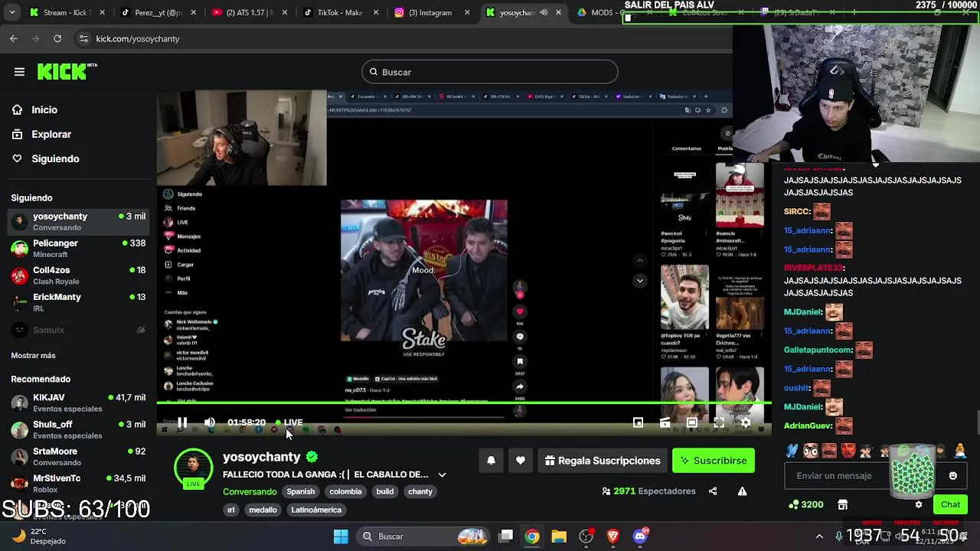Click the Spanish tag

[300, 491]
